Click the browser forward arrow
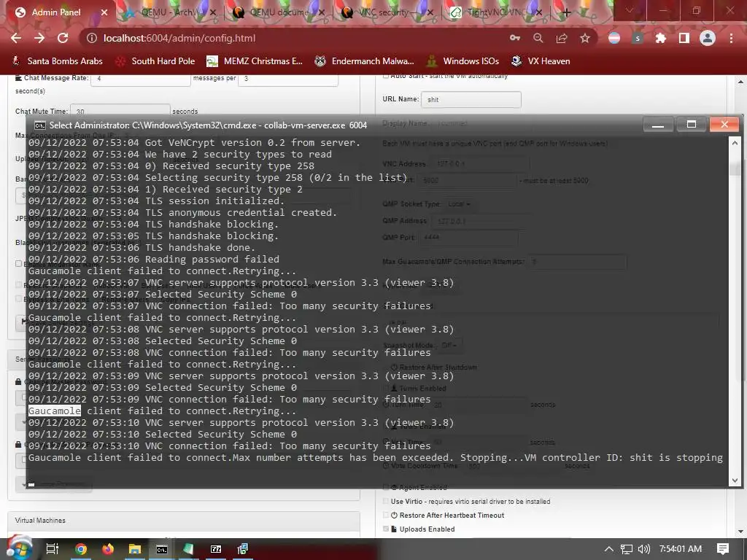The width and height of the screenshot is (747, 560). pos(39,38)
